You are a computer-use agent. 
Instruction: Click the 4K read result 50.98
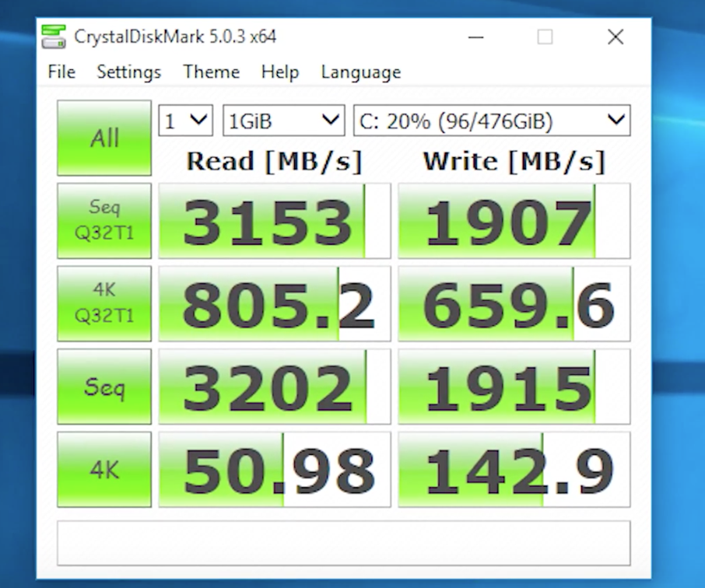click(275, 469)
